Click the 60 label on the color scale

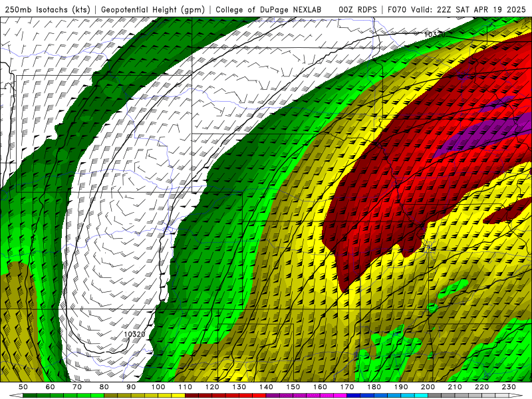[51, 387]
